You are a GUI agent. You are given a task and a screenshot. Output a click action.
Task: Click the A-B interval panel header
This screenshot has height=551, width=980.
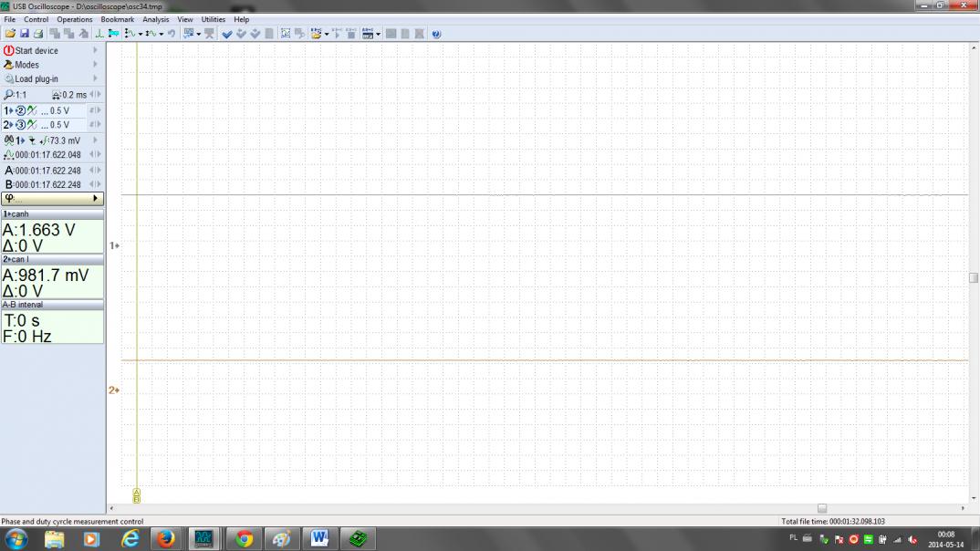point(53,305)
